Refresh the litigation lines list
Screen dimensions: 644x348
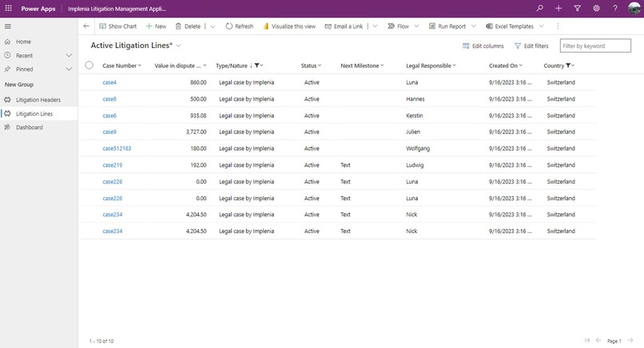(240, 26)
